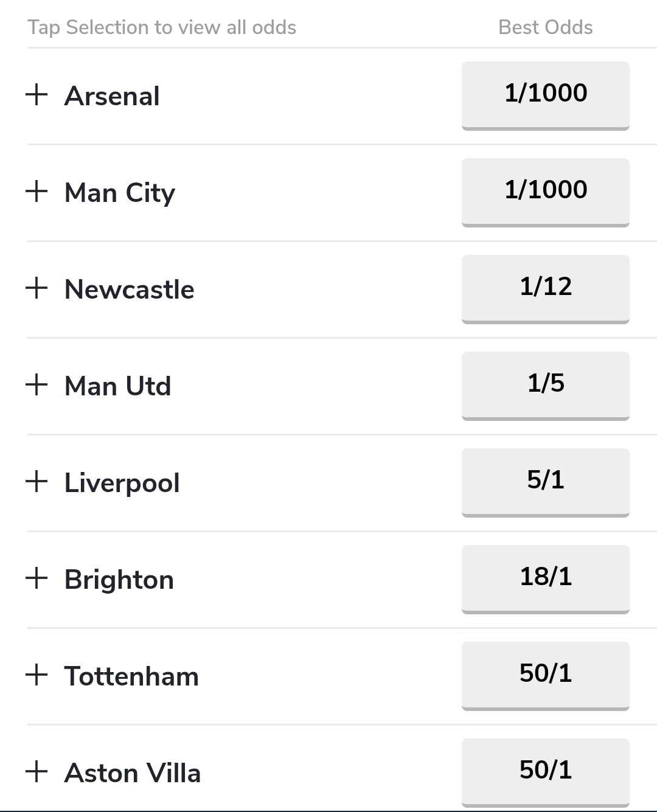The height and width of the screenshot is (812, 657).
Task: Expand Man City row plus icon
Action: 36,191
